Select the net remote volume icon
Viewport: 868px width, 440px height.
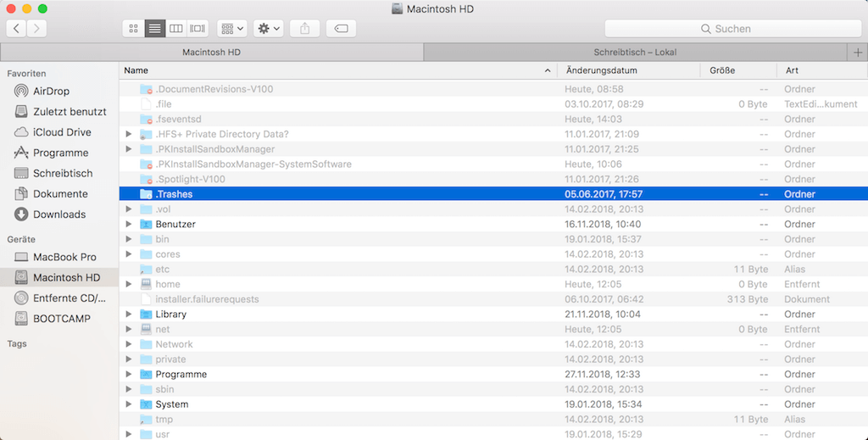click(146, 329)
